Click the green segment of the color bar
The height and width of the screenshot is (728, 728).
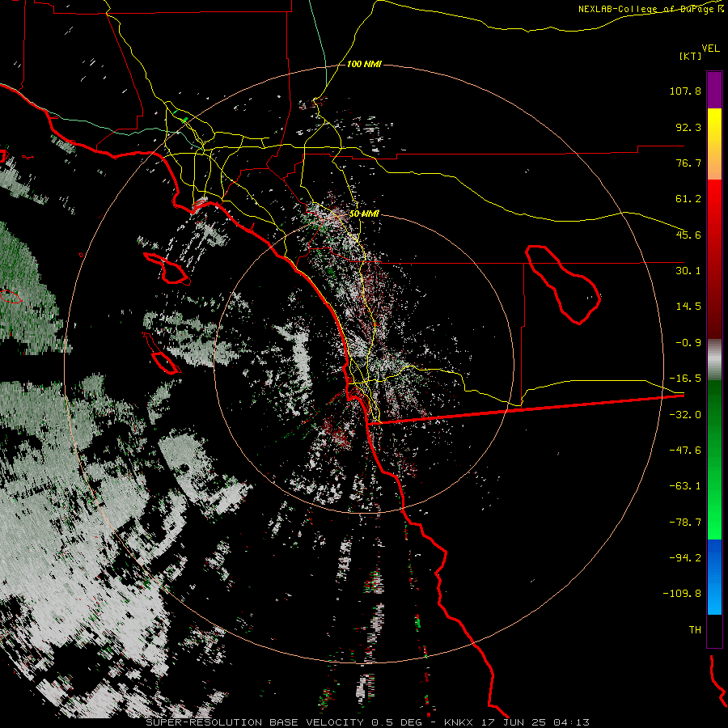click(x=714, y=459)
